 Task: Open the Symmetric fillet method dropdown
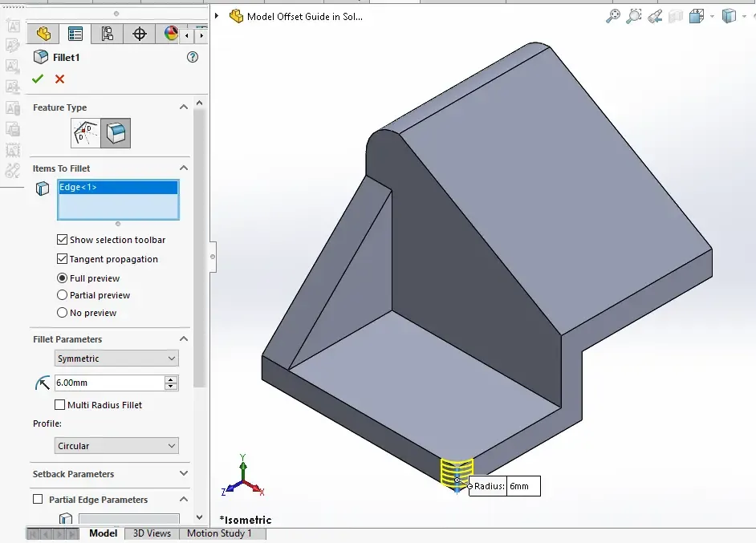(x=116, y=359)
